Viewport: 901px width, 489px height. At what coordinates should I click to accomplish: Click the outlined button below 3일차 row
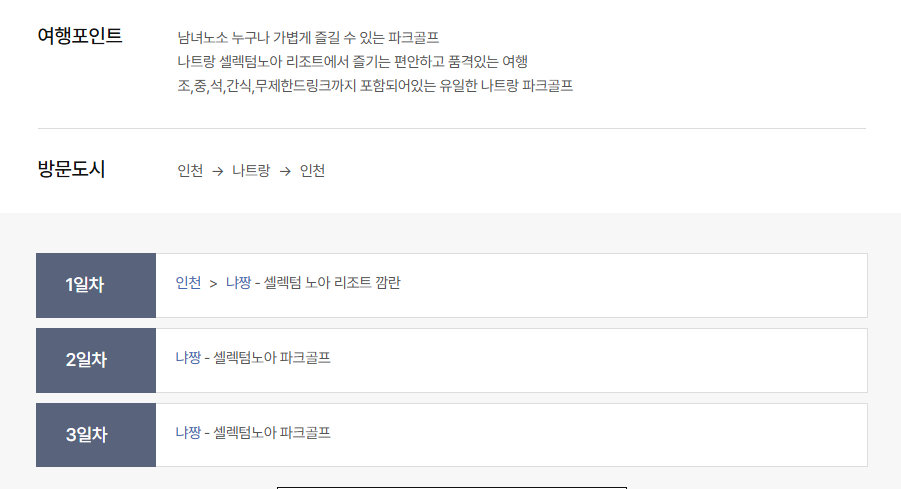pos(451,486)
